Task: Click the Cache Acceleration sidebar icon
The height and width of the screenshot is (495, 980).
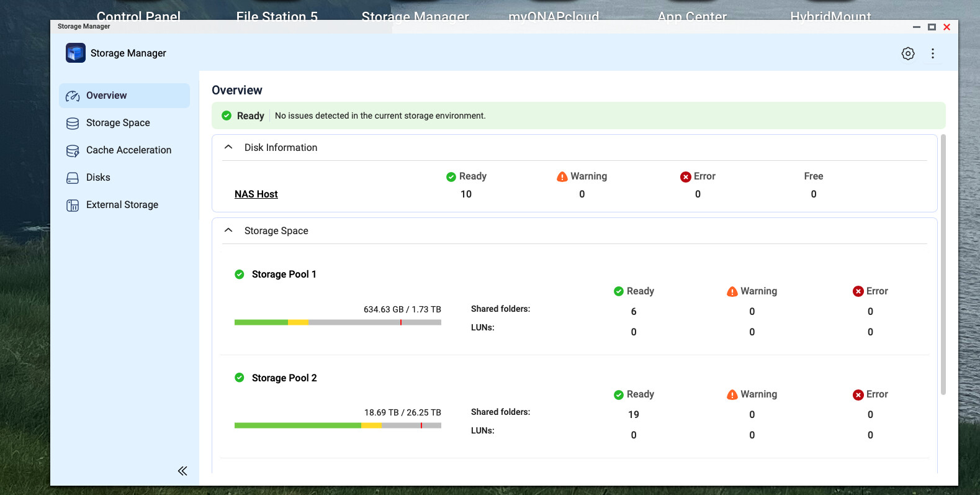Action: (x=73, y=150)
